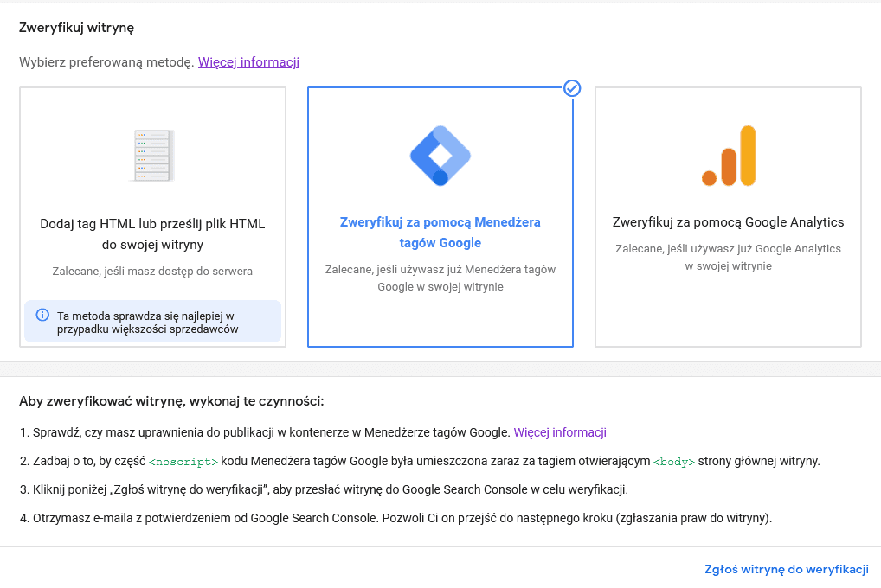The image size is (881, 588).
Task: Click step 3 text "Kliknij poniżej"
Action: (324, 489)
